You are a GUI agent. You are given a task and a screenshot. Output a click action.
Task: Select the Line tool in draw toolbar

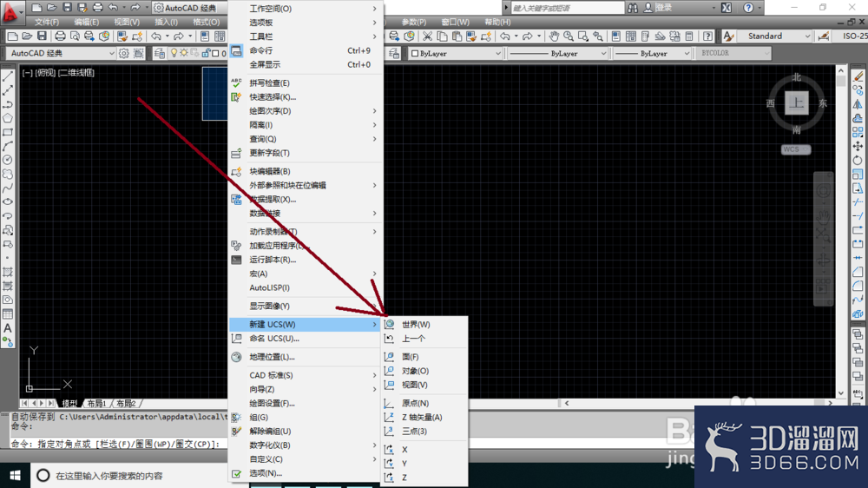(8, 76)
